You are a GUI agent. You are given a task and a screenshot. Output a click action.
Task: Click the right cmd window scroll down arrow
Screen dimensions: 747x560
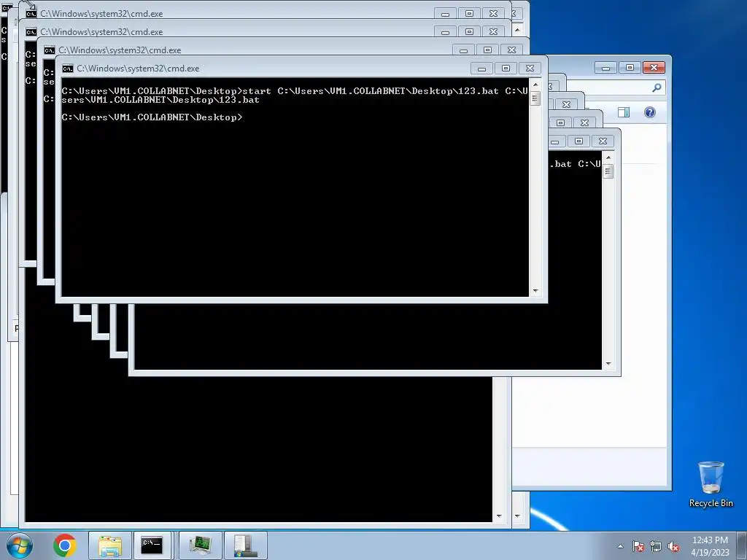point(608,364)
